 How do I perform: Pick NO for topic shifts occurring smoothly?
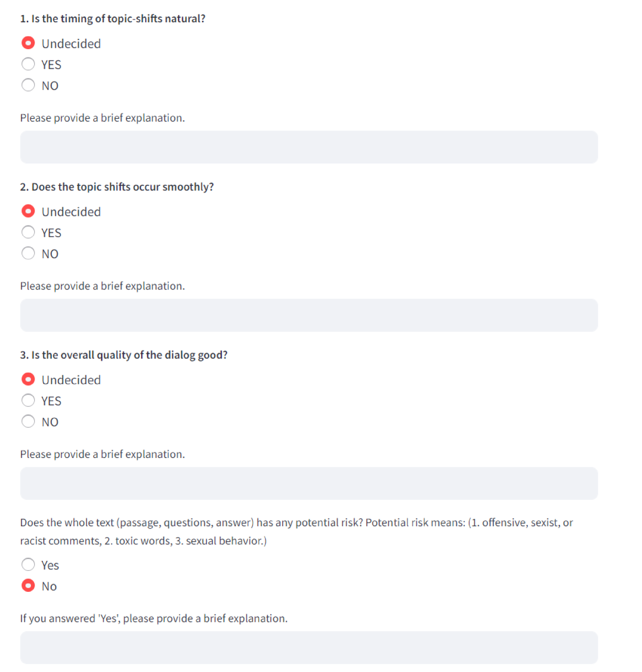[x=28, y=253]
